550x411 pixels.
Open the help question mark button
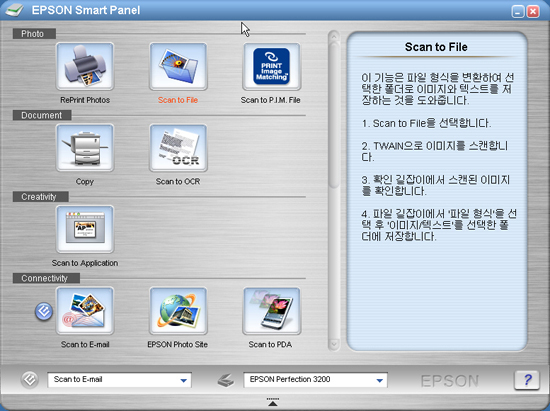tap(527, 380)
